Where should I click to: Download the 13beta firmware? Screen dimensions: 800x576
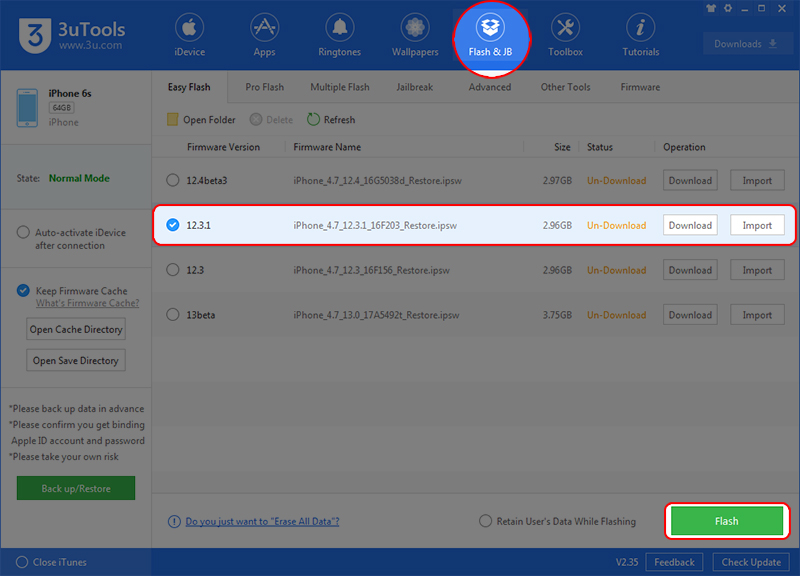pos(690,315)
